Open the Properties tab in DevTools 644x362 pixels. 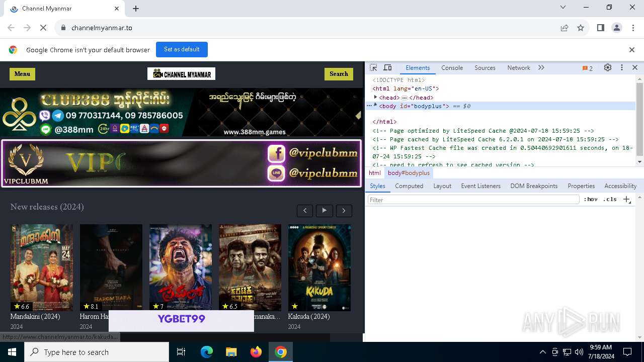pyautogui.click(x=581, y=186)
